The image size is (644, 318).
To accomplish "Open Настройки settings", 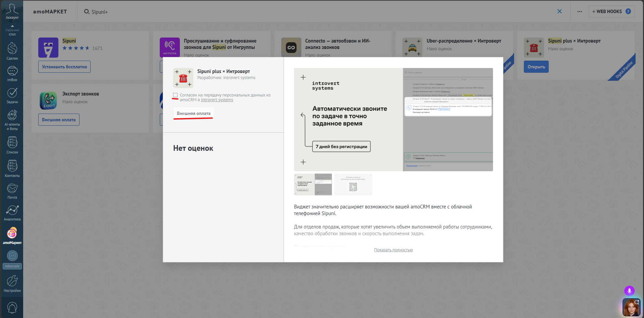I will point(12,283).
